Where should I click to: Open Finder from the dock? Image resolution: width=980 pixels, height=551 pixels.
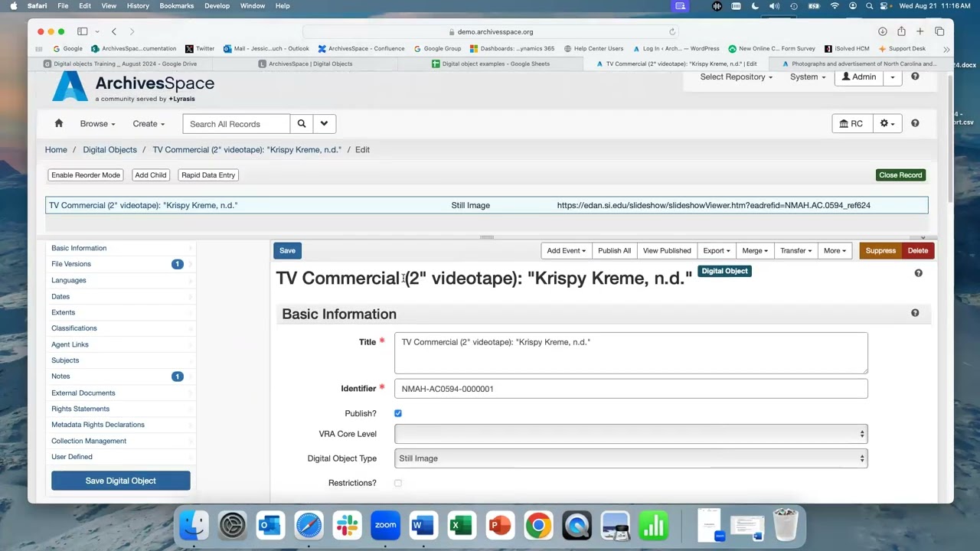point(194,526)
